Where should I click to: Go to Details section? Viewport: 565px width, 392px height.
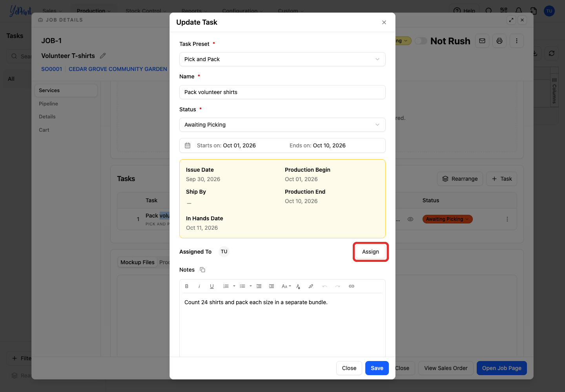pyautogui.click(x=47, y=117)
